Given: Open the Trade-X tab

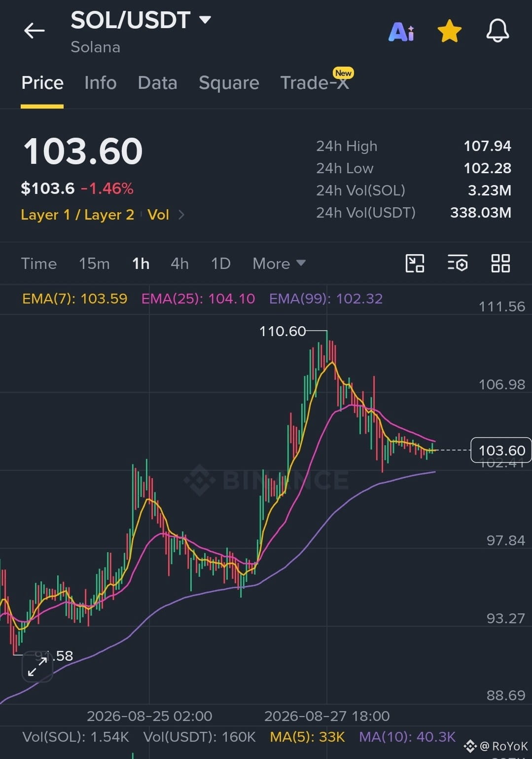Looking at the screenshot, I should click(x=315, y=82).
